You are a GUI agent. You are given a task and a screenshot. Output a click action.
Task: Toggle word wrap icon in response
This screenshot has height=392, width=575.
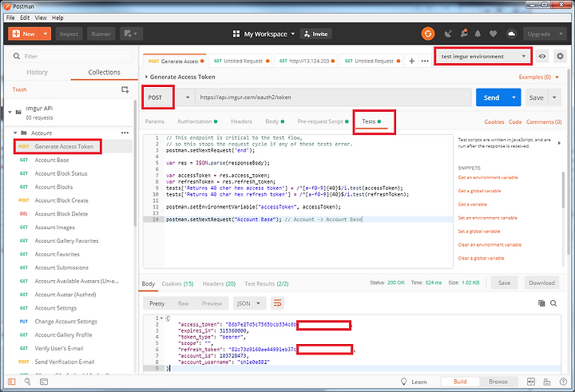pos(278,303)
